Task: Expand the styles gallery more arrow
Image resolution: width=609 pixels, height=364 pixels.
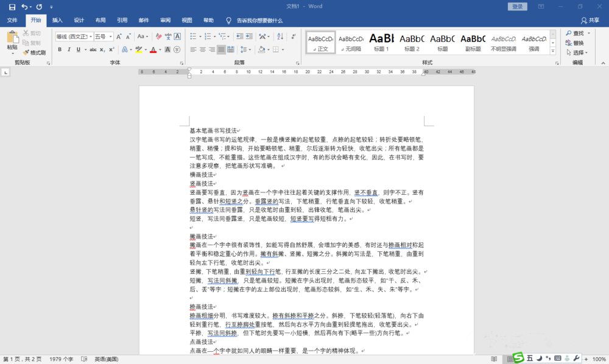Action: pos(553,51)
